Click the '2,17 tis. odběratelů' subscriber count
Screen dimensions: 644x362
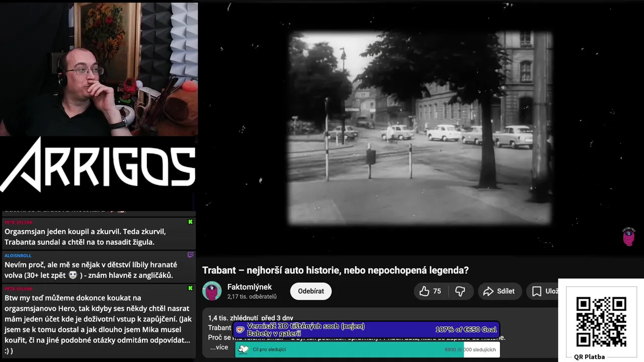(252, 297)
